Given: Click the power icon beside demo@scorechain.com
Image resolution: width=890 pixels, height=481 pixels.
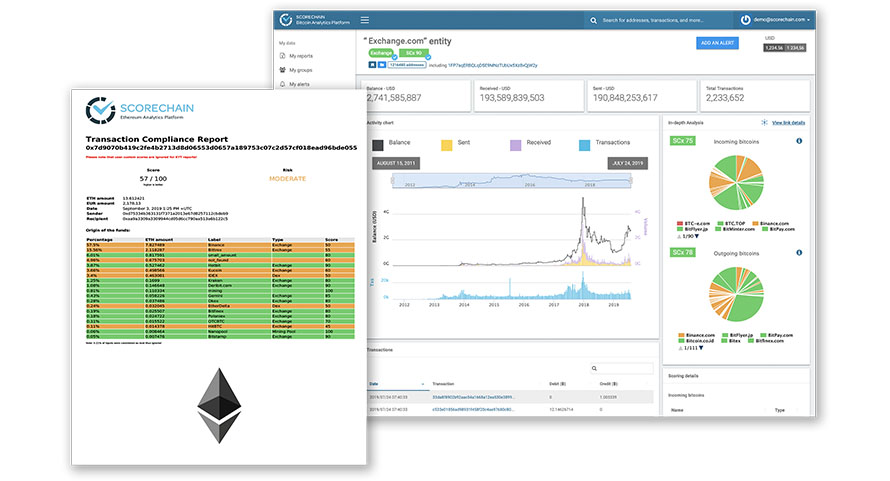Looking at the screenshot, I should click(x=746, y=20).
